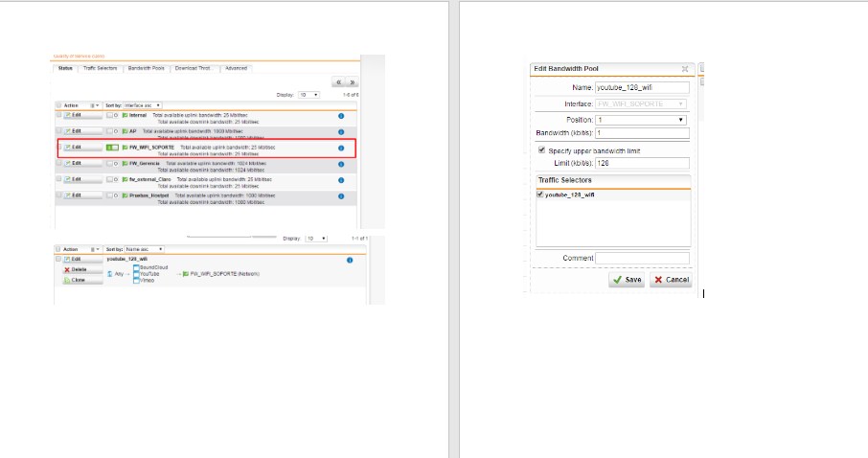This screenshot has height=458, width=868.
Task: Switch to the Status tab
Action: point(65,68)
